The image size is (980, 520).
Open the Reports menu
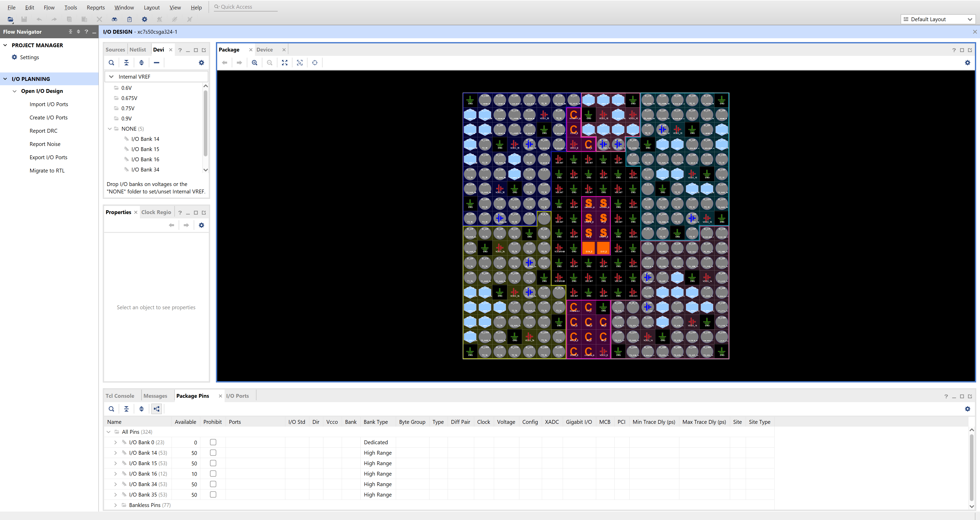click(95, 7)
